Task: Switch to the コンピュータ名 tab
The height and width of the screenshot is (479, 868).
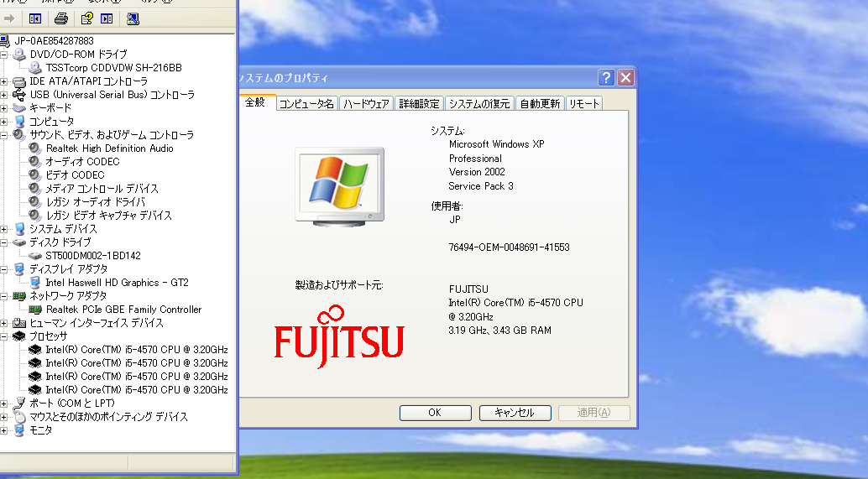Action: coord(306,104)
